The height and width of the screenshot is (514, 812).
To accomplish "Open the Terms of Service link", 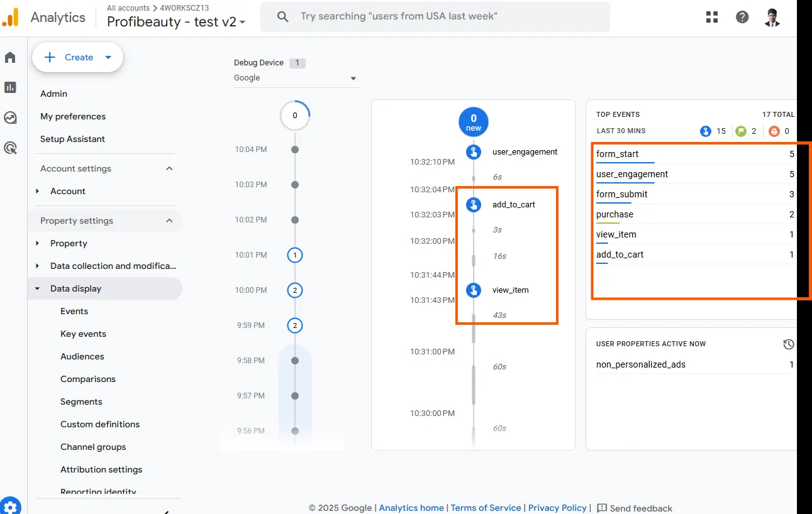I will (486, 508).
